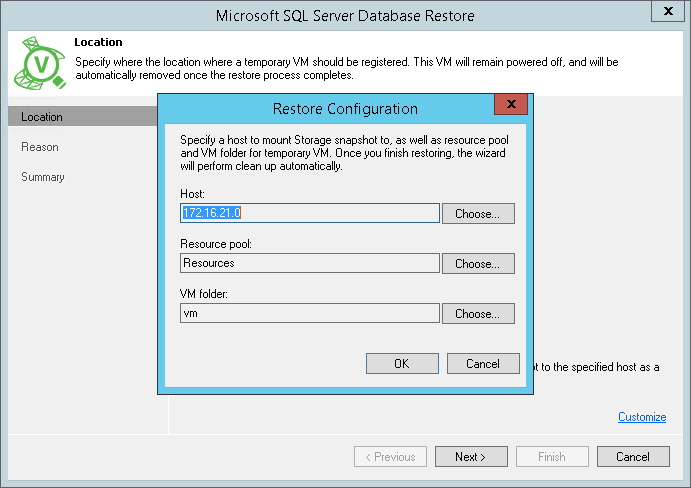This screenshot has width=691, height=488.
Task: Select the Location step in the sidebar
Action: pyautogui.click(x=83, y=116)
